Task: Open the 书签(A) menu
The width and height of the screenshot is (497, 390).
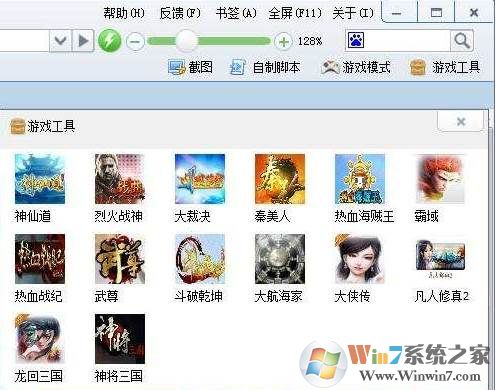Action: click(236, 13)
